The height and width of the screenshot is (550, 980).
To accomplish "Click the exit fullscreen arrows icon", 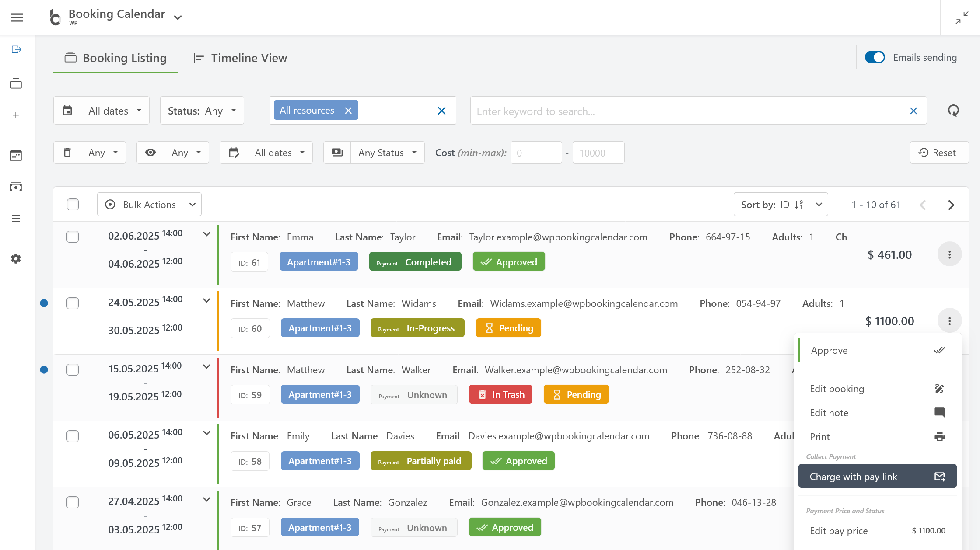I will [x=962, y=18].
